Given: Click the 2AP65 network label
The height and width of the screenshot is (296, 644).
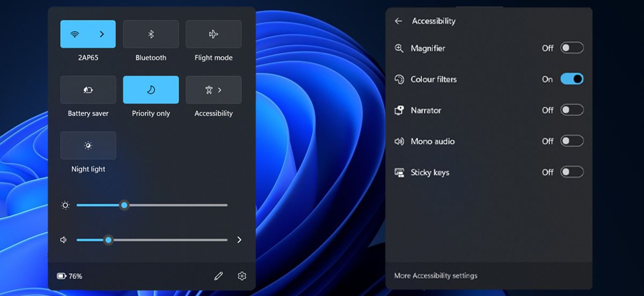Looking at the screenshot, I should click(88, 57).
